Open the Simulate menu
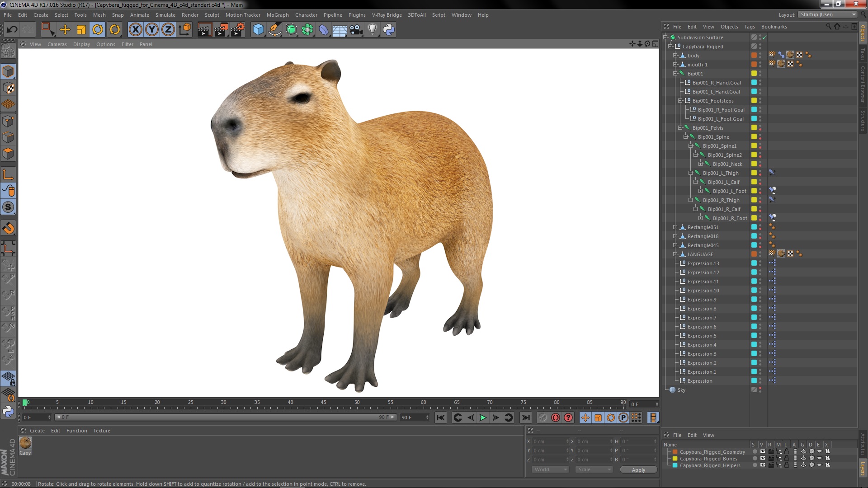The width and height of the screenshot is (868, 488). (165, 15)
